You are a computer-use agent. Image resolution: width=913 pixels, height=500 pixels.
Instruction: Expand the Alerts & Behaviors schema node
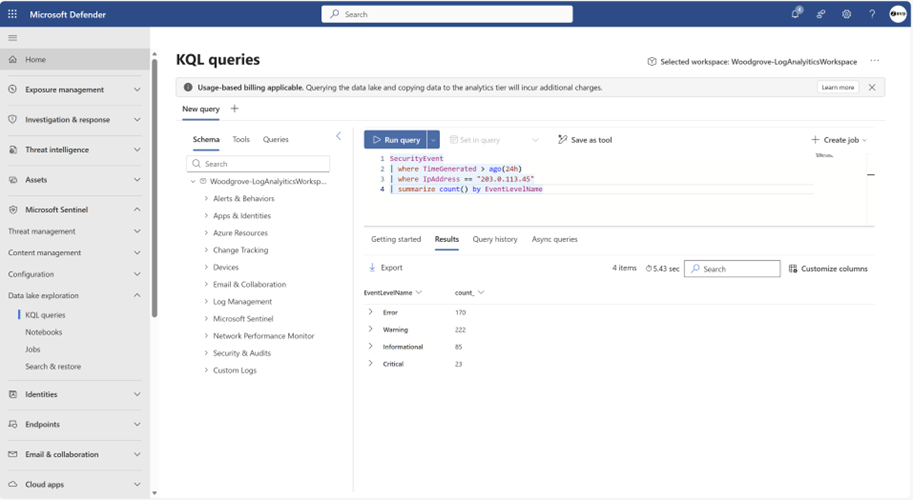coord(206,198)
